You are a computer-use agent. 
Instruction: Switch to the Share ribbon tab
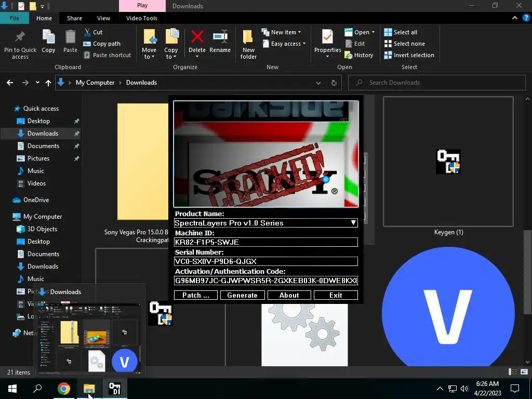point(74,18)
